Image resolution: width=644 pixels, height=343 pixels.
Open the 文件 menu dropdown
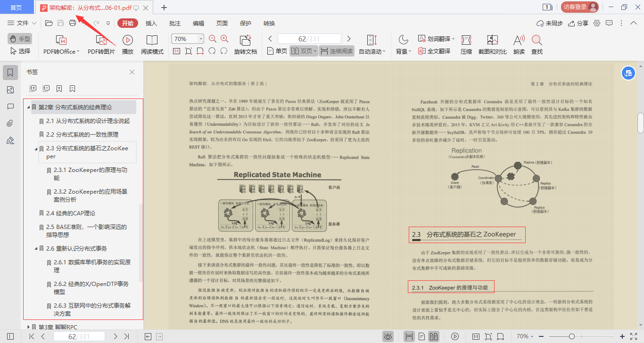(22, 23)
